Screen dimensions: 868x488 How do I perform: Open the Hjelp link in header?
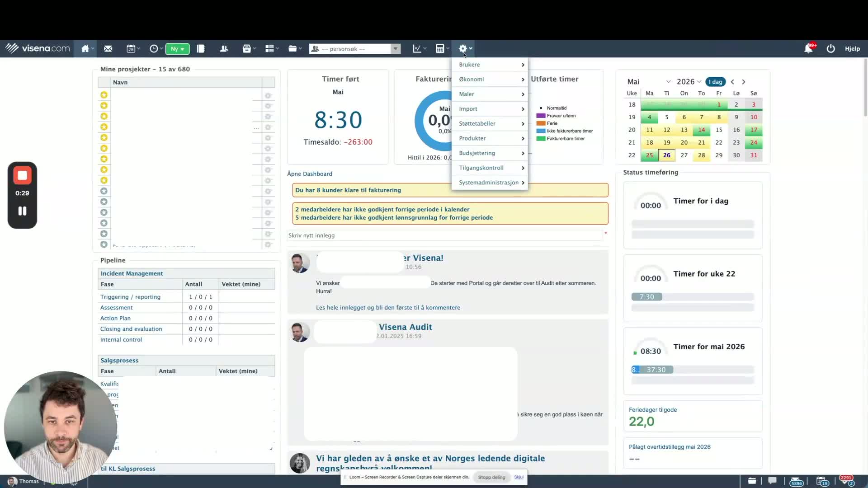pos(852,49)
